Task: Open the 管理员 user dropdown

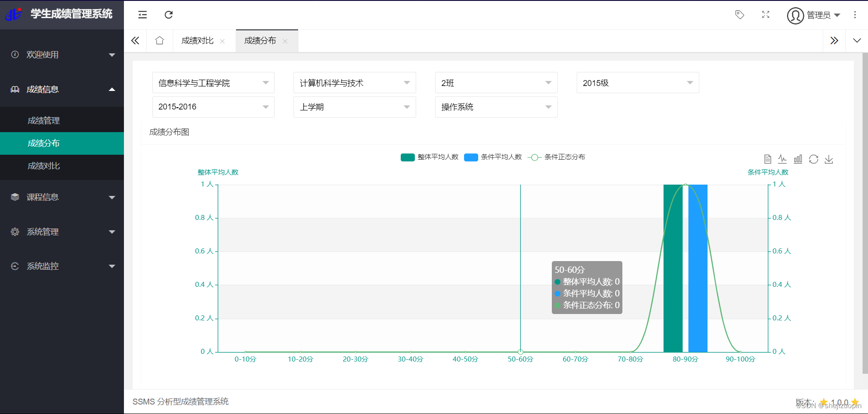Action: click(x=823, y=15)
